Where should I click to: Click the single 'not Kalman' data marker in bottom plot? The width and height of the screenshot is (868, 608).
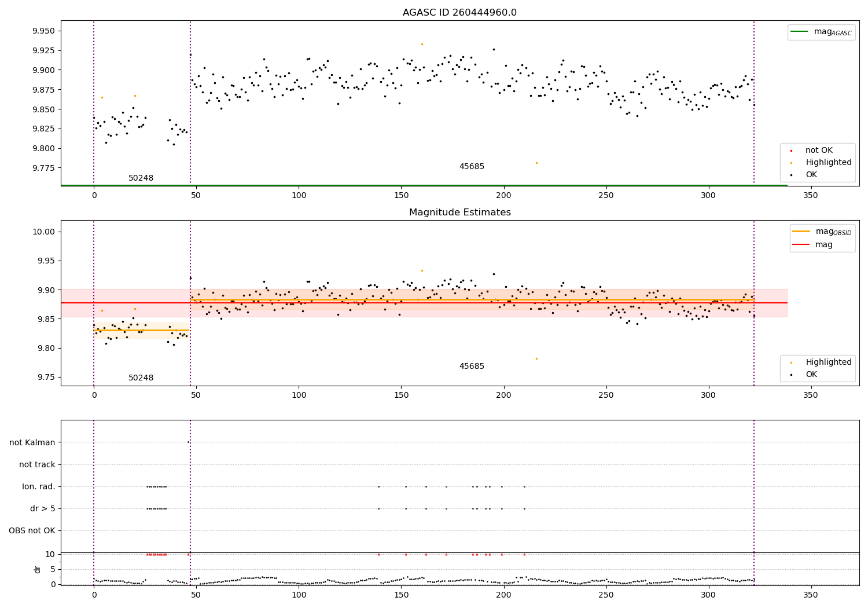[188, 442]
